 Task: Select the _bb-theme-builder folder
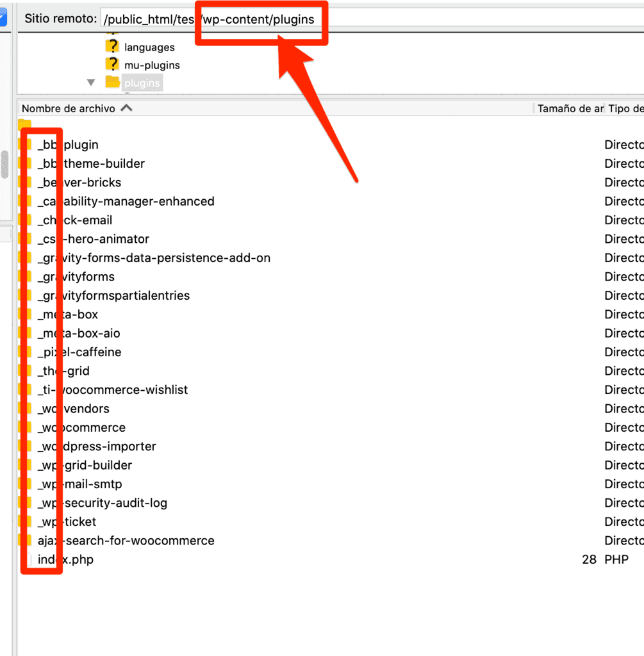91,163
